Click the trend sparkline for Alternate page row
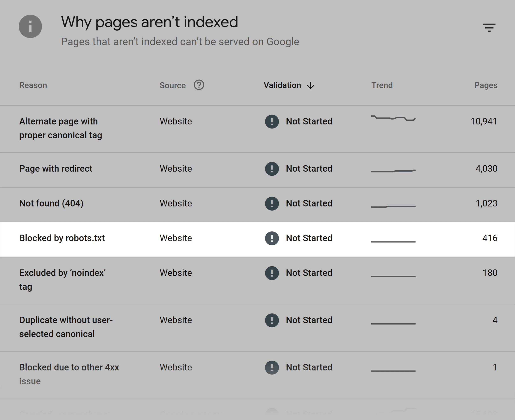The width and height of the screenshot is (515, 420). (393, 118)
